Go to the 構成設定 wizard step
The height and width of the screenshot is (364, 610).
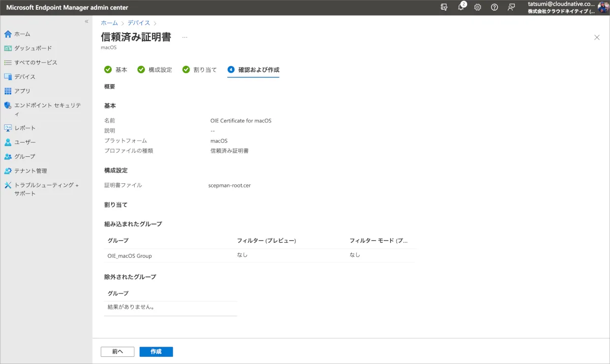click(x=155, y=70)
